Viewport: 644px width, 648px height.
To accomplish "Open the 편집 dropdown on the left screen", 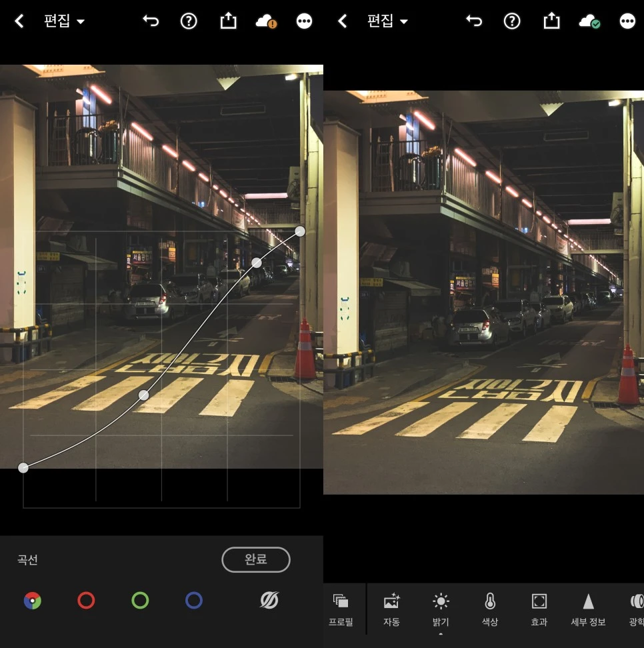I will [64, 21].
